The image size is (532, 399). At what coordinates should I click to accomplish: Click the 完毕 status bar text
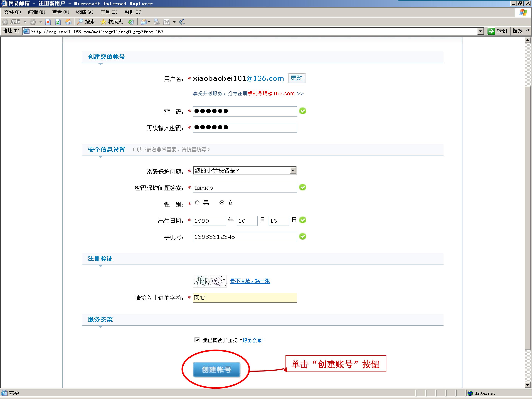point(14,393)
